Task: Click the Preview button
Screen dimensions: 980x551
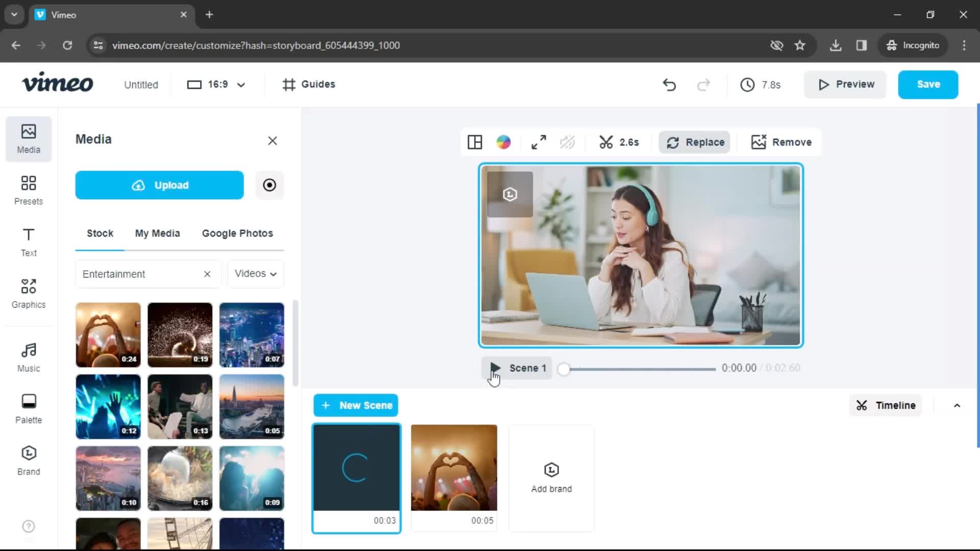Action: click(845, 85)
